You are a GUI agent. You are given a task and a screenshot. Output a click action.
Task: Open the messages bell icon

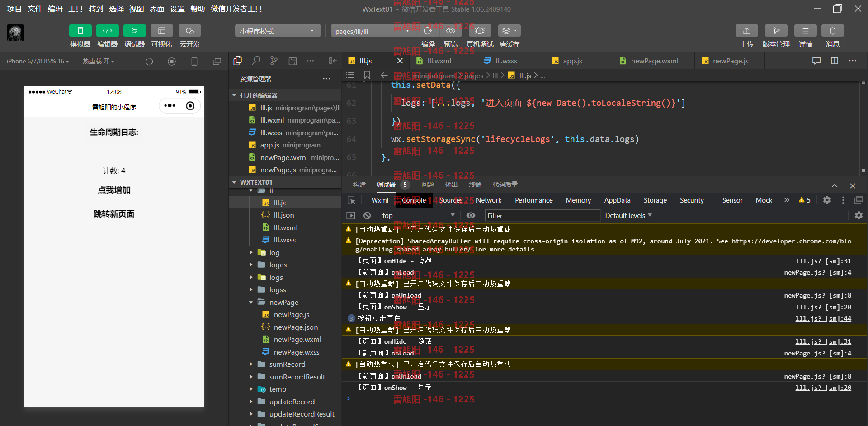pos(832,31)
